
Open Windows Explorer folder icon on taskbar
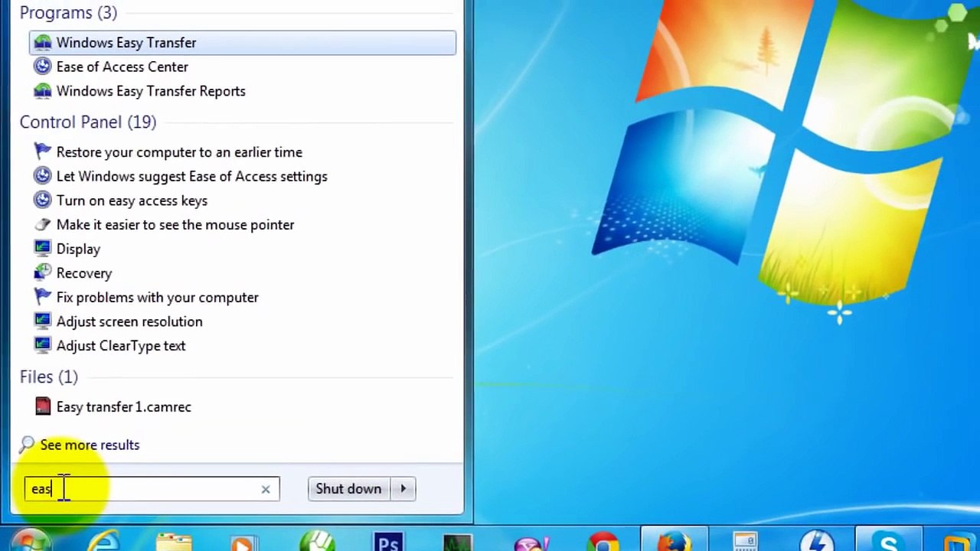coord(174,541)
